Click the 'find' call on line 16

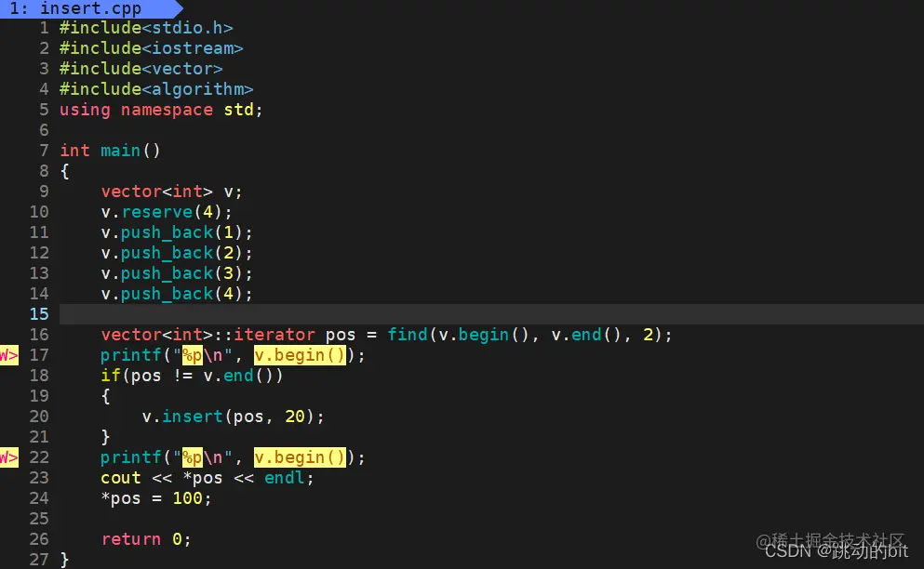click(408, 335)
